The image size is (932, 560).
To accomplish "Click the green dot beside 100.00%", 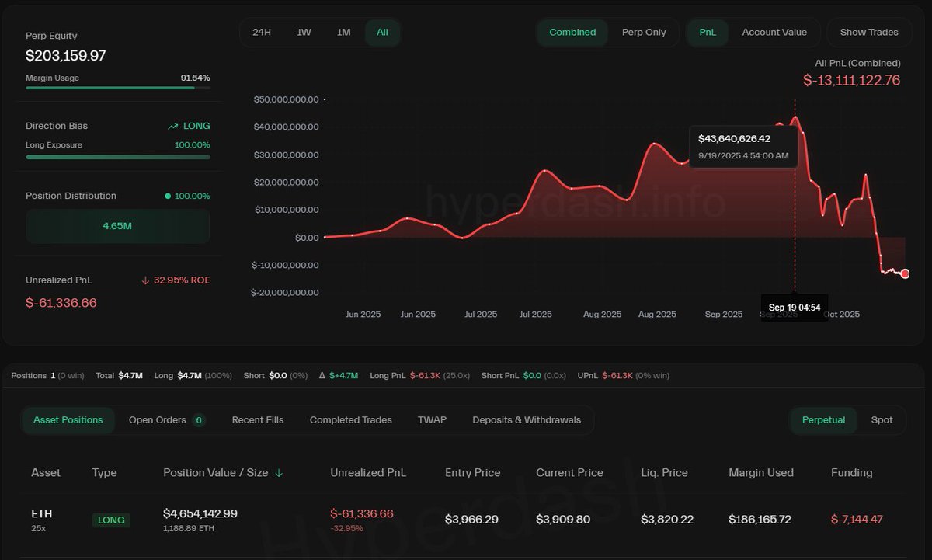I will pyautogui.click(x=168, y=196).
